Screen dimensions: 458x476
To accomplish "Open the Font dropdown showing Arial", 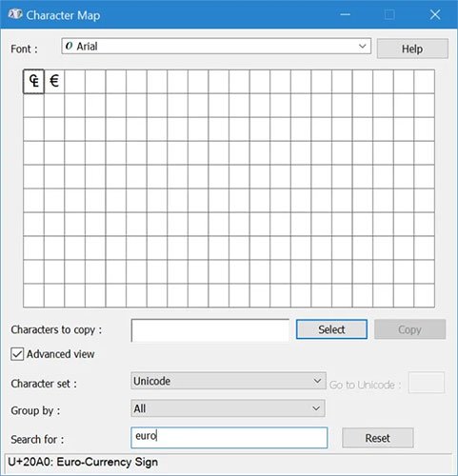I will click(216, 47).
